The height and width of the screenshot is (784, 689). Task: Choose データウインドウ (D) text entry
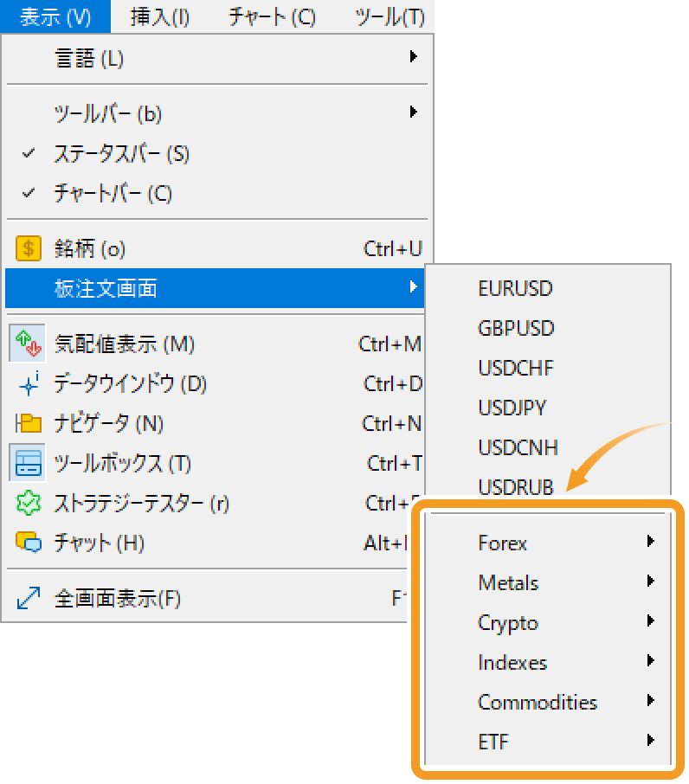click(130, 384)
